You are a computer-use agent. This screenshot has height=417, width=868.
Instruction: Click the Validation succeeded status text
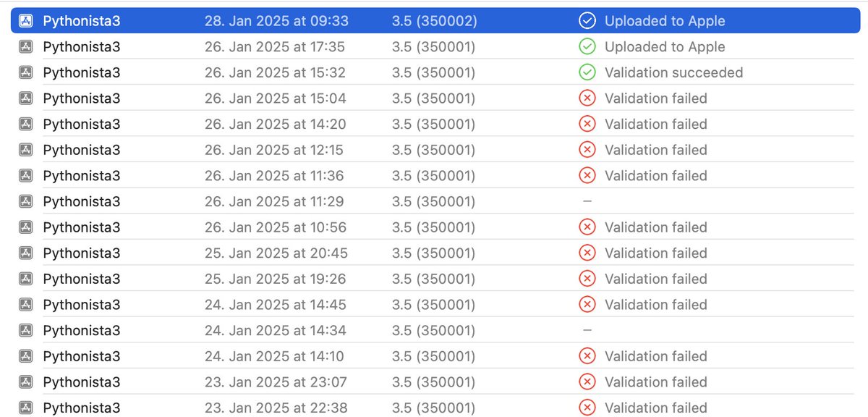673,72
